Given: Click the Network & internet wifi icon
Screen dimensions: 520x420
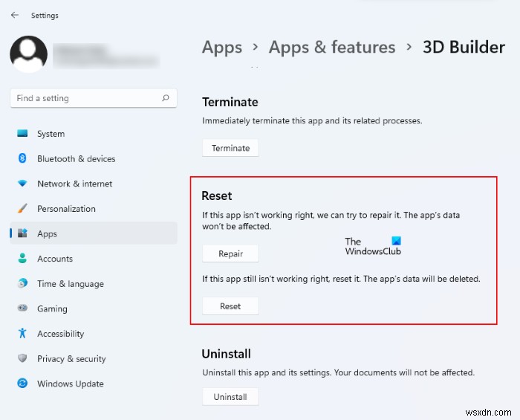Looking at the screenshot, I should pos(22,184).
